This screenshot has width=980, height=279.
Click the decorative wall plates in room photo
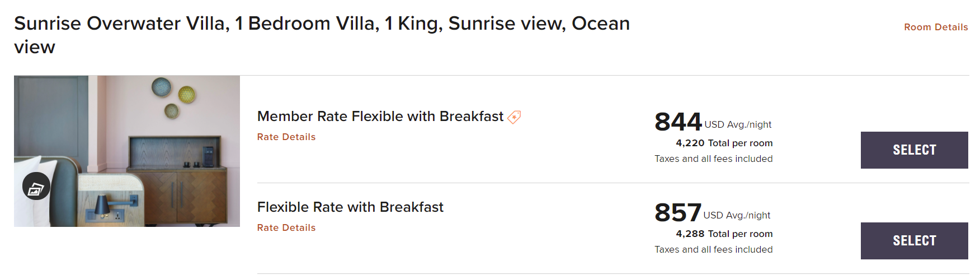[173, 96]
